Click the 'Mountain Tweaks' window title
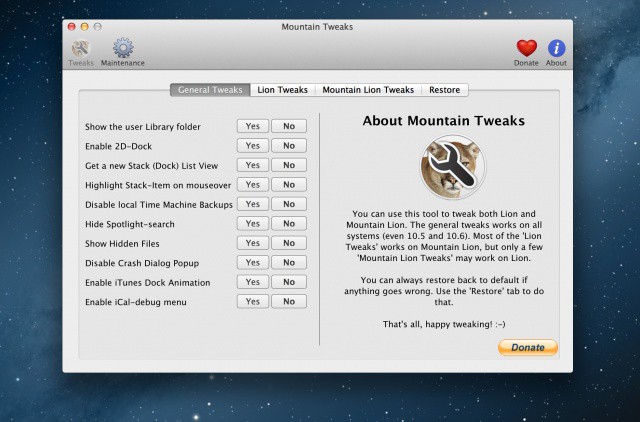This screenshot has height=422, width=640. coord(317,27)
